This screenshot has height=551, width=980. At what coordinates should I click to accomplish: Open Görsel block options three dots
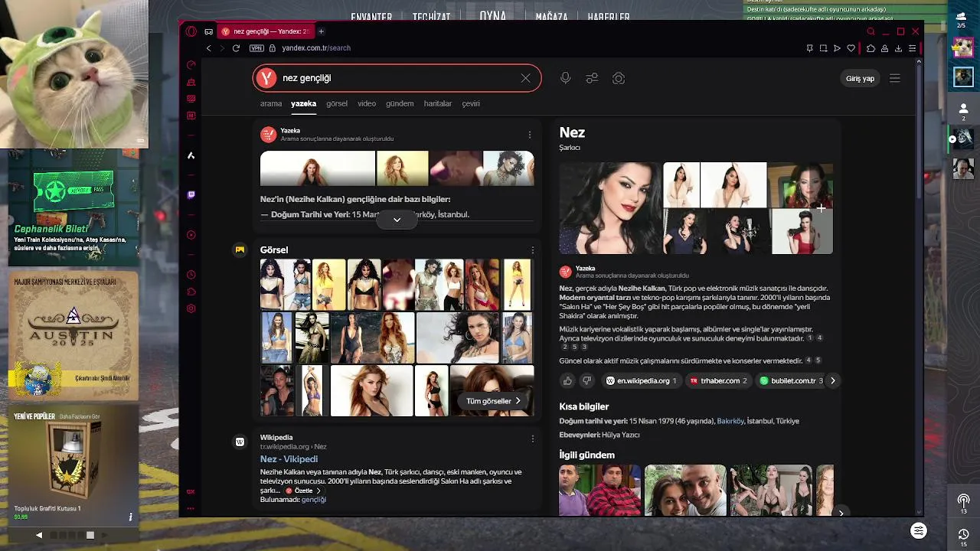coord(532,250)
